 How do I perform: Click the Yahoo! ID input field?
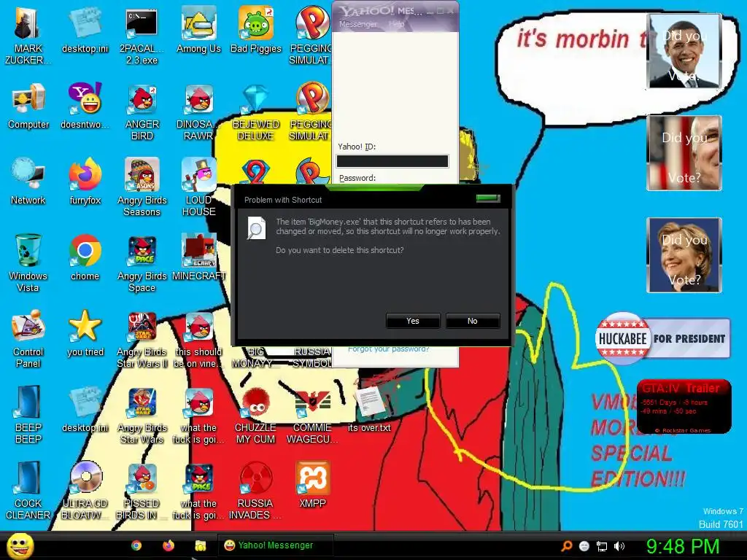[392, 161]
